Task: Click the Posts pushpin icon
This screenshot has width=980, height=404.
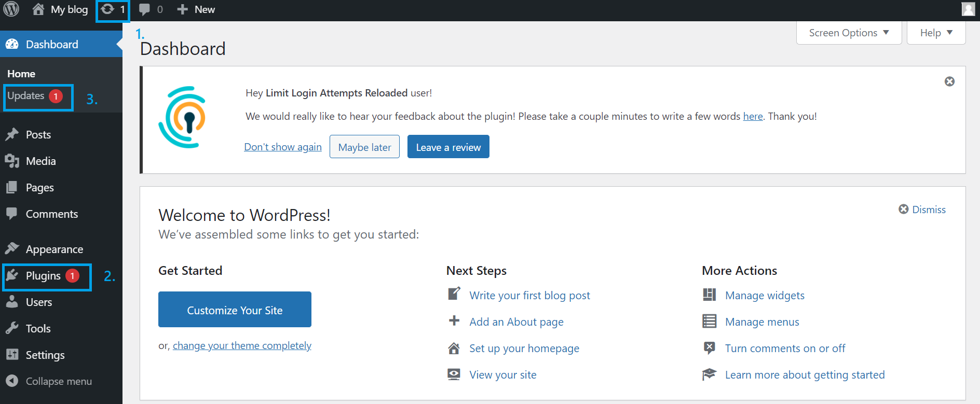Action: click(x=12, y=135)
